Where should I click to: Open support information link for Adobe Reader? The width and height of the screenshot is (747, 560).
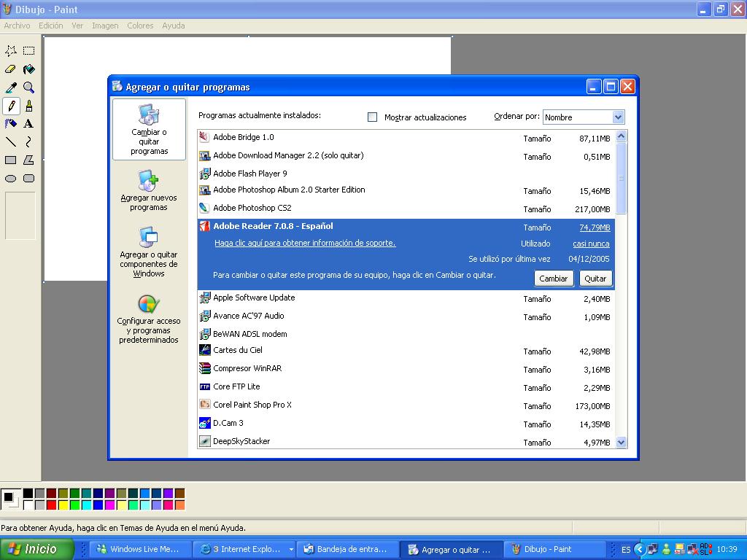[305, 243]
